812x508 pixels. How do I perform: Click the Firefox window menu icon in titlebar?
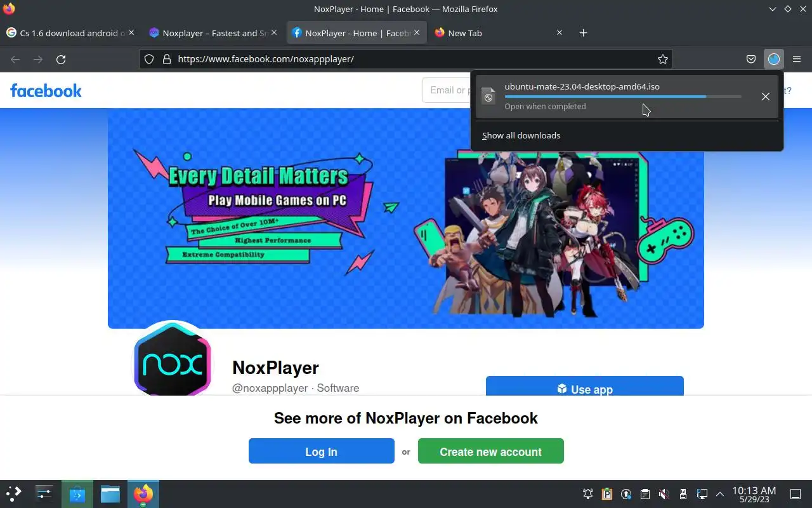[x=9, y=9]
